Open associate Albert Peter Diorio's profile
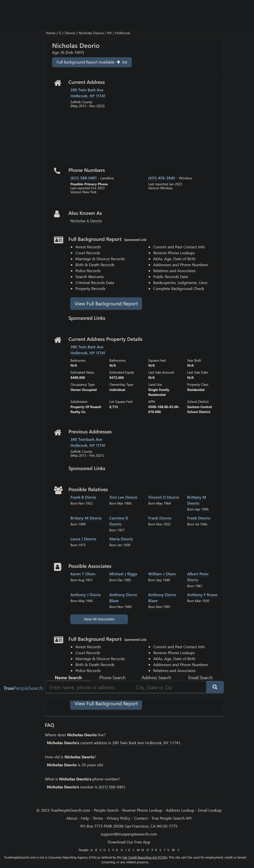Viewport: 254px width, 868px height. click(198, 577)
